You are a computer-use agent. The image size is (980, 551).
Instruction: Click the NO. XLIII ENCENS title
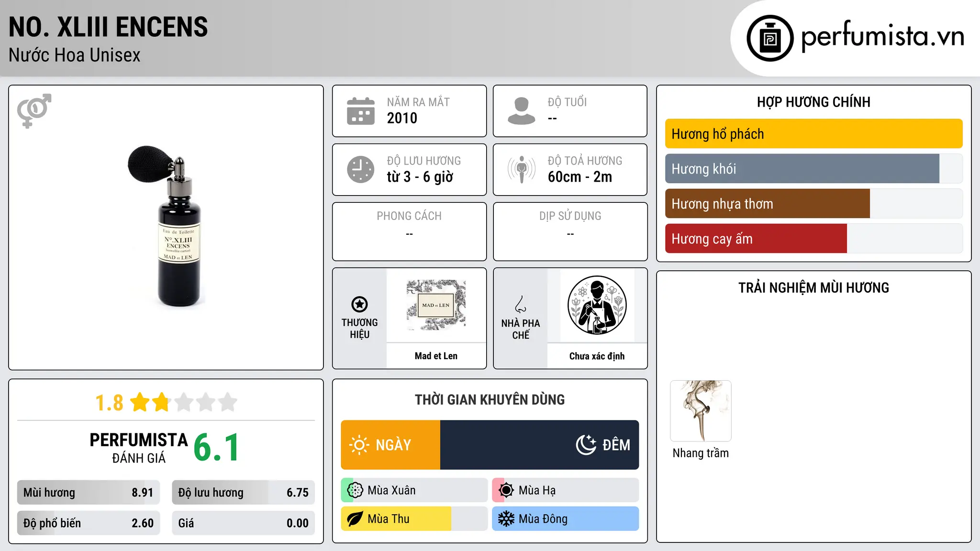click(x=108, y=27)
